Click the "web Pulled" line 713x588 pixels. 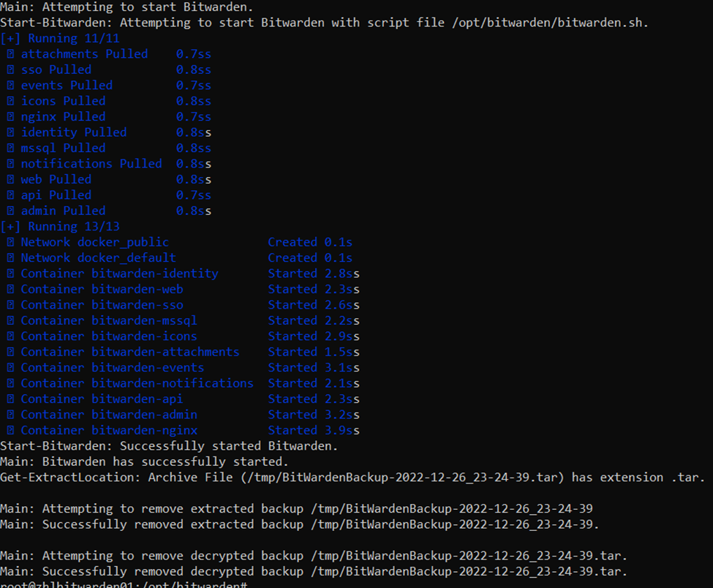click(109, 180)
